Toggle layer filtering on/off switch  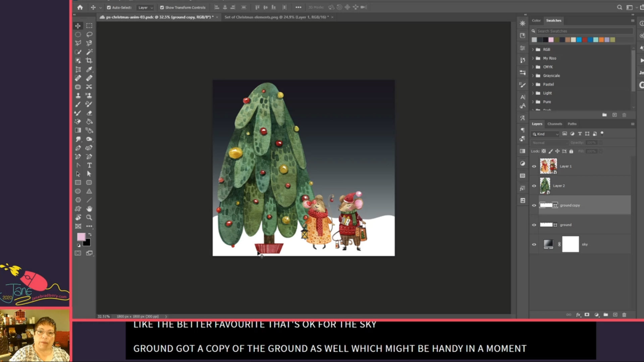tap(602, 133)
